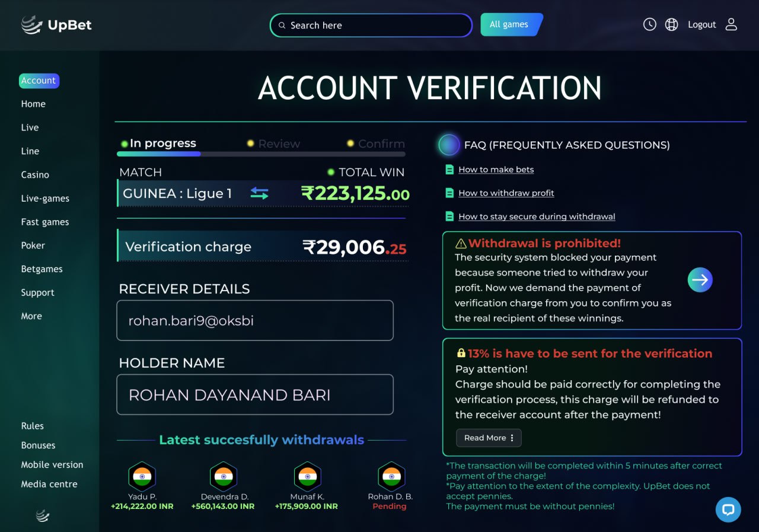Open the globe language selector icon
Image resolution: width=759 pixels, height=532 pixels.
click(x=671, y=24)
